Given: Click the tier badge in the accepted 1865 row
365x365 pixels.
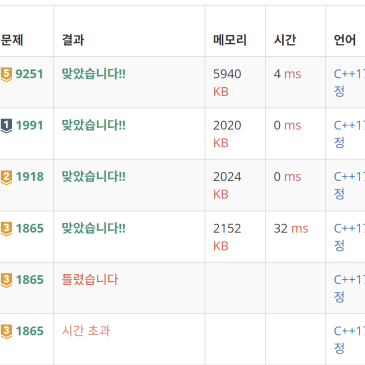Looking at the screenshot, I should point(6,229).
